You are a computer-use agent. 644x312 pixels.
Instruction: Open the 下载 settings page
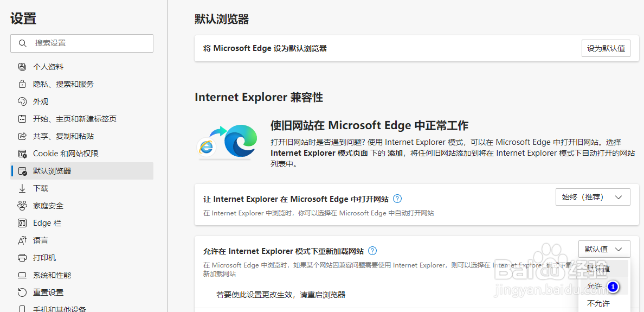(82, 188)
